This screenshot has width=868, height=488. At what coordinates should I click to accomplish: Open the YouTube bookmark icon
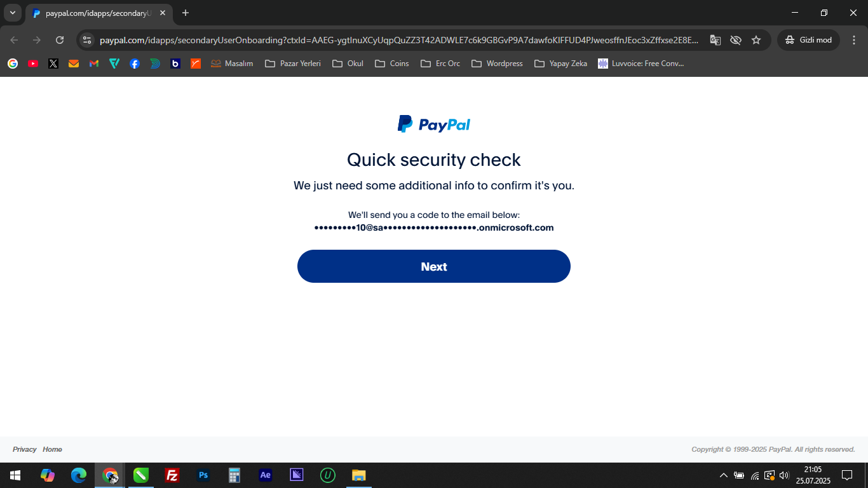click(x=33, y=64)
